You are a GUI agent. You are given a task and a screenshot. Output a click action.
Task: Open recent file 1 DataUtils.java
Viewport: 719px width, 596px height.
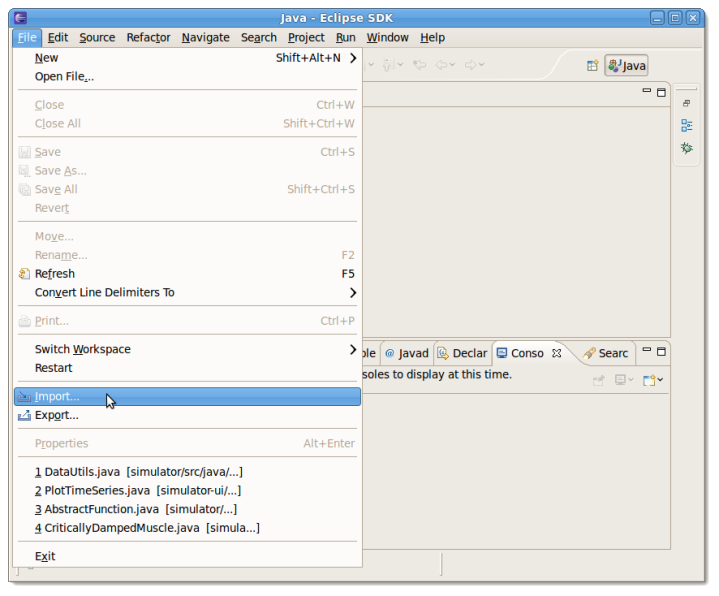[187, 472]
